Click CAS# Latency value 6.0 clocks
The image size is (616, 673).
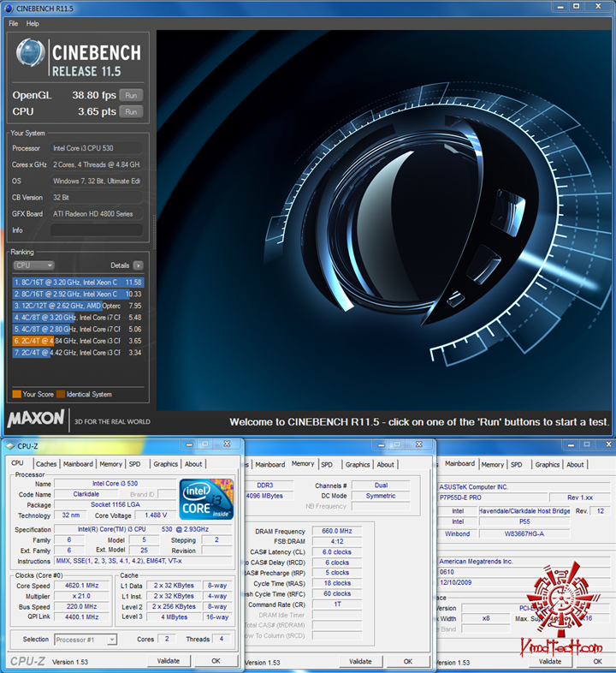coord(337,552)
